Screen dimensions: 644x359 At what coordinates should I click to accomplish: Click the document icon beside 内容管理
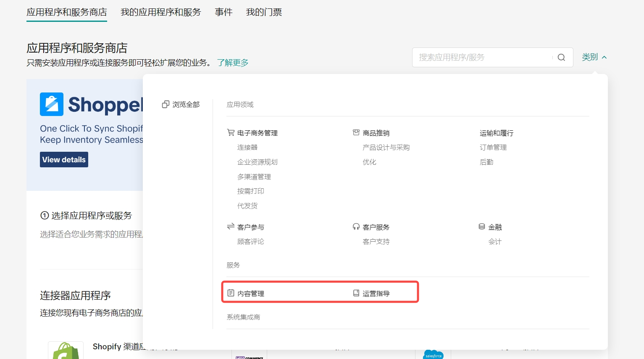[231, 293]
